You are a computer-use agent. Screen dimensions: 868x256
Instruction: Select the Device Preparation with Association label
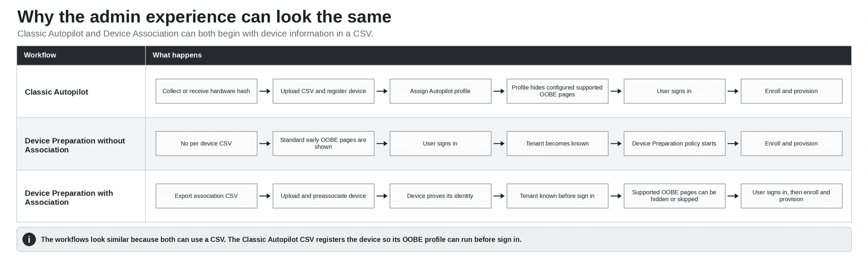pyautogui.click(x=69, y=197)
